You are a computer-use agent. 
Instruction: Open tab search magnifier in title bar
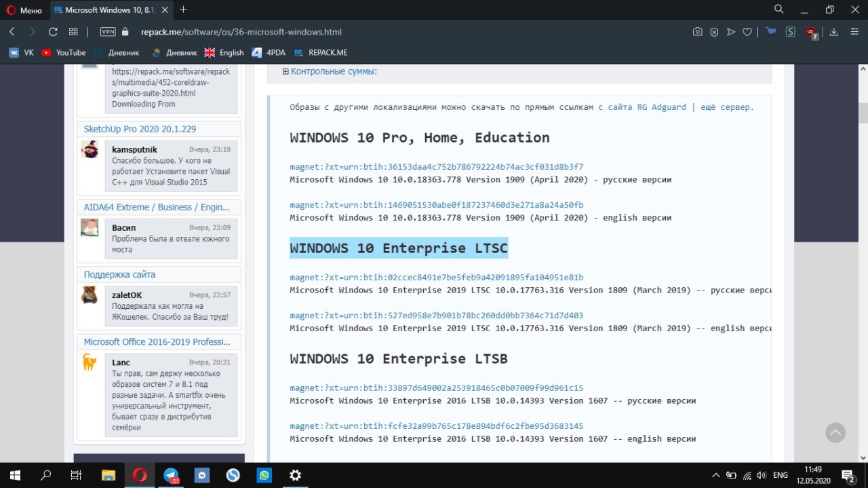779,9
